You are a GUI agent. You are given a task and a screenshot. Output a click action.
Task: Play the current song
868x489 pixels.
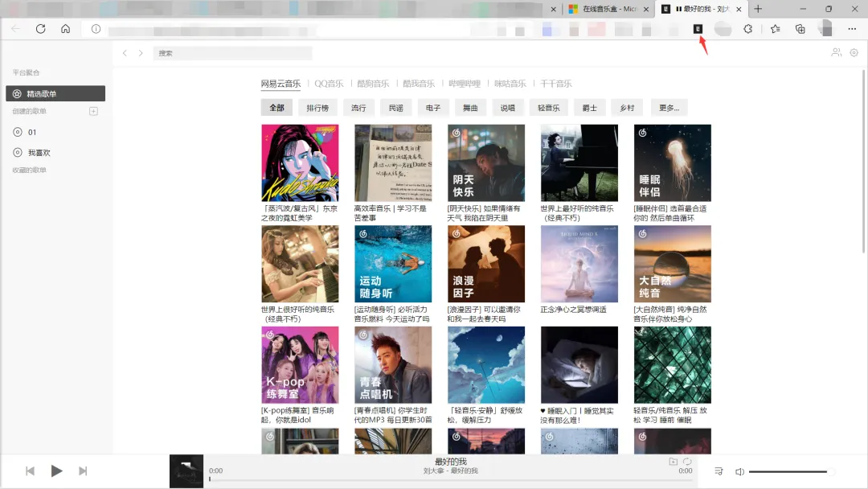(x=56, y=471)
